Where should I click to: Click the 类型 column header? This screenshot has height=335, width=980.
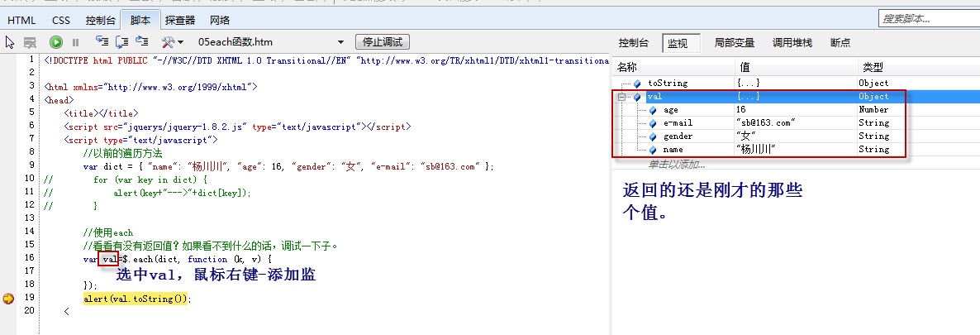tap(919, 68)
